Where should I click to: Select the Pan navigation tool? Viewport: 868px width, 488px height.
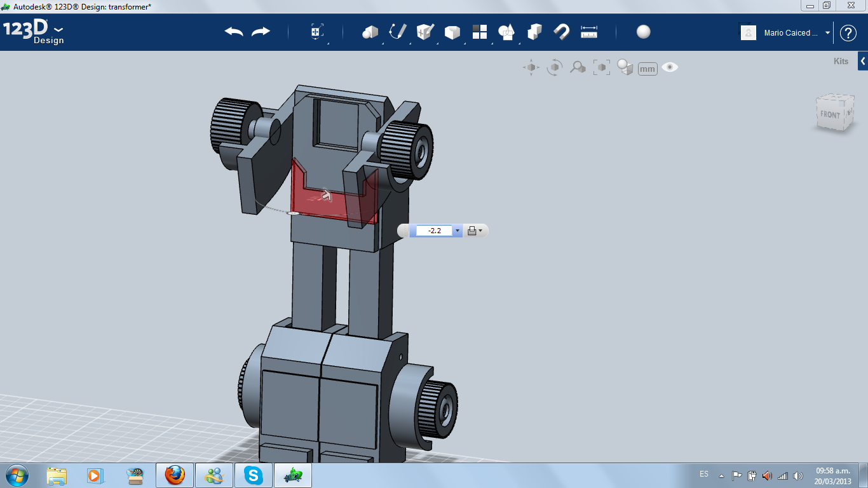click(x=531, y=67)
